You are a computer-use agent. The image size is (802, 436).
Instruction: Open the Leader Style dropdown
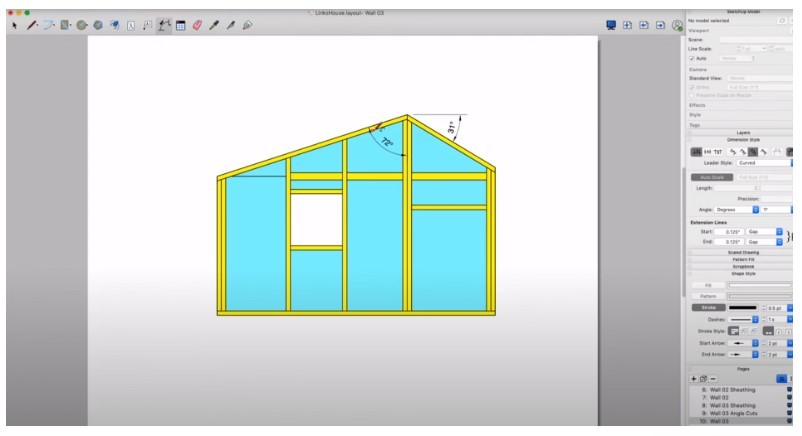[x=764, y=163]
